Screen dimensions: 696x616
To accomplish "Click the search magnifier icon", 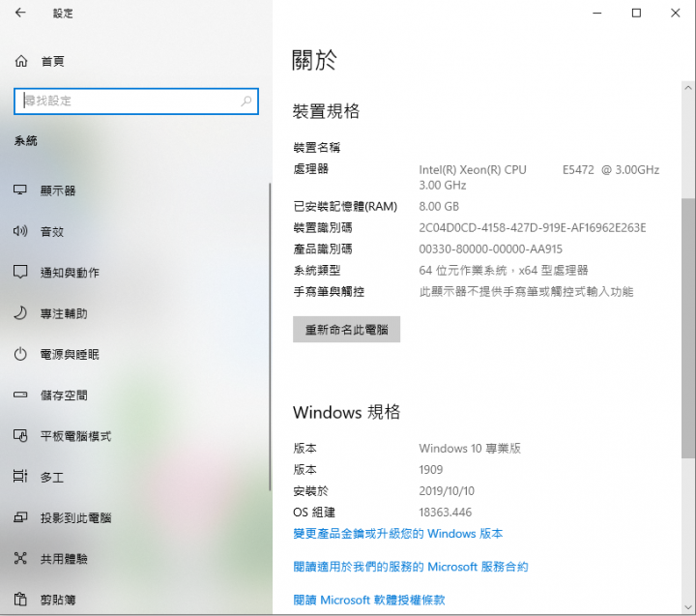I will [x=246, y=102].
